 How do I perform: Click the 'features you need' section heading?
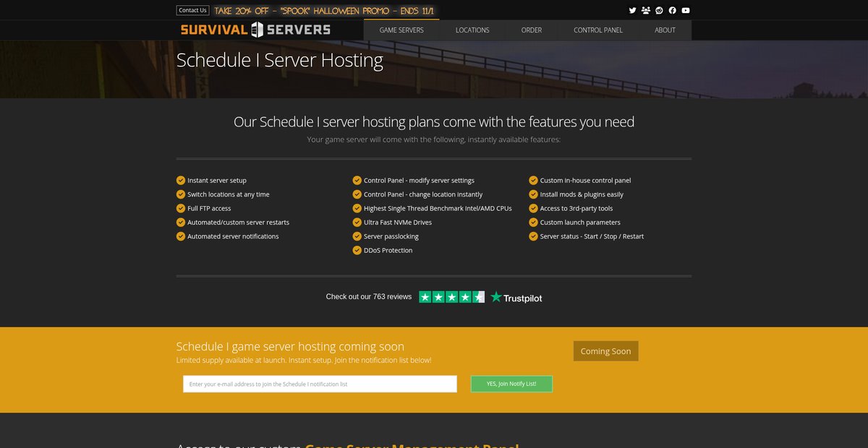[434, 121]
